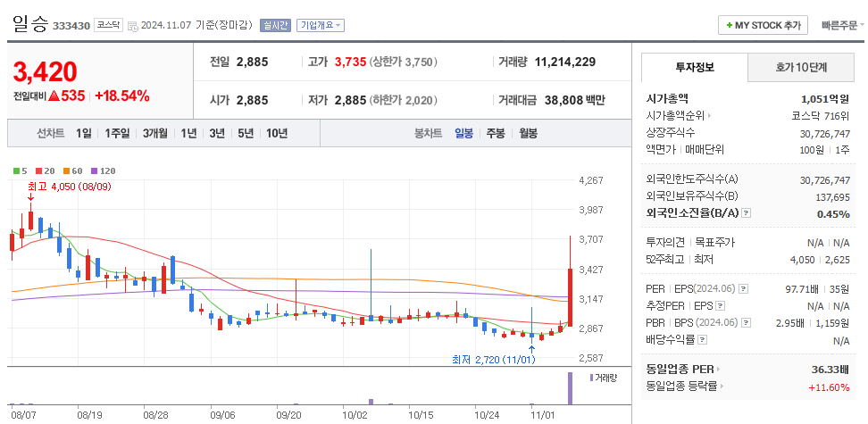Open help icon next to PBR BPS (2024.06)
The height and width of the screenshot is (424, 868).
(x=747, y=323)
